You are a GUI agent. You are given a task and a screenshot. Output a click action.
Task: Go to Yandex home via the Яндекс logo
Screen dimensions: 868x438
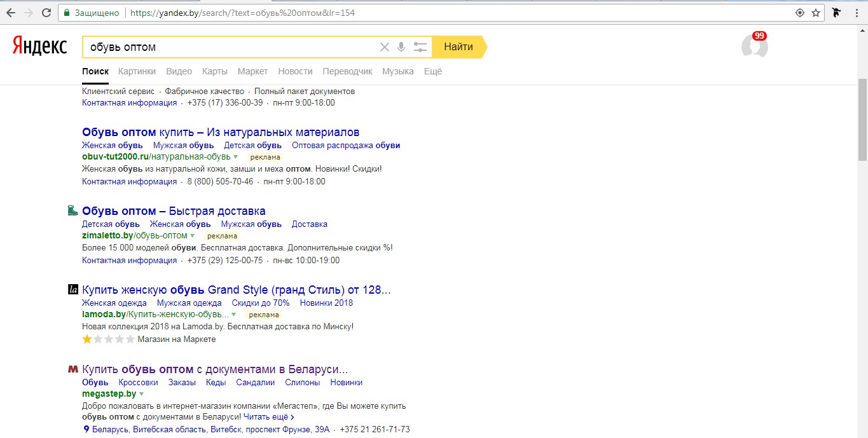tap(39, 46)
